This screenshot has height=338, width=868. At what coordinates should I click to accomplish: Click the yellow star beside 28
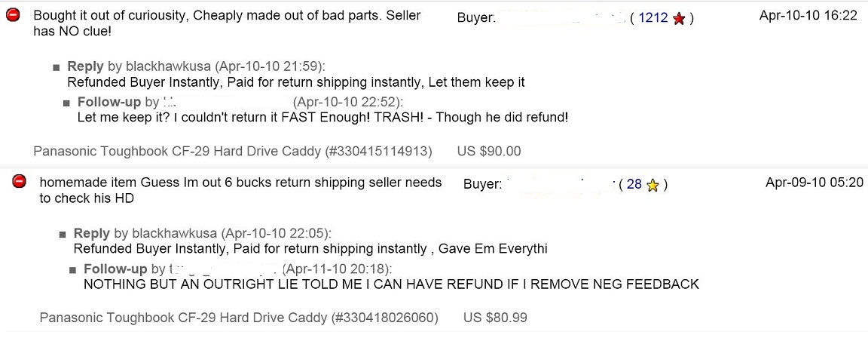653,185
